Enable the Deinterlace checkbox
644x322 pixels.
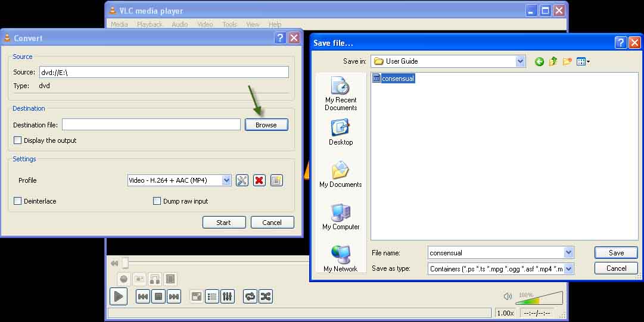coord(18,201)
